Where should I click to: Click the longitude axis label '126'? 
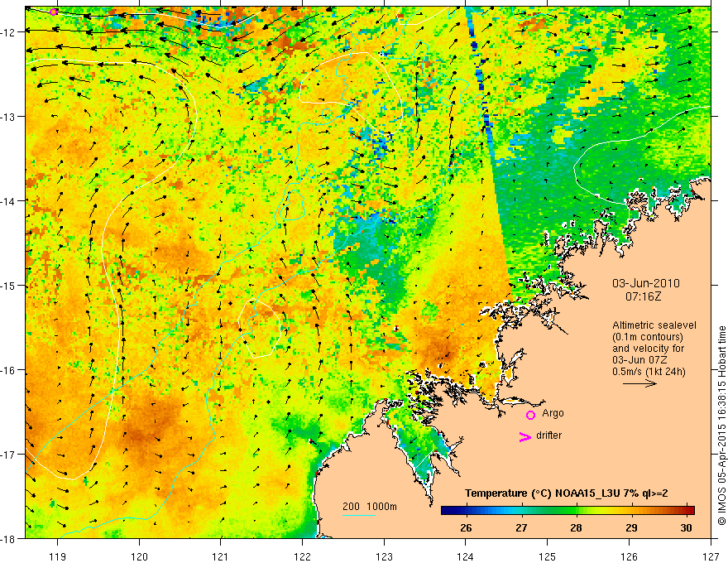point(629,556)
